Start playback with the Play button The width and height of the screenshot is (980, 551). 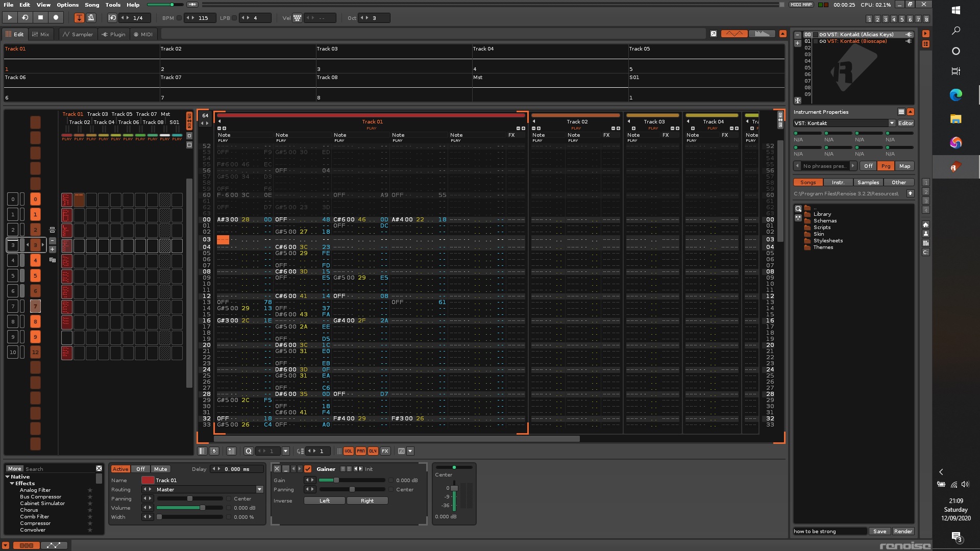(10, 17)
